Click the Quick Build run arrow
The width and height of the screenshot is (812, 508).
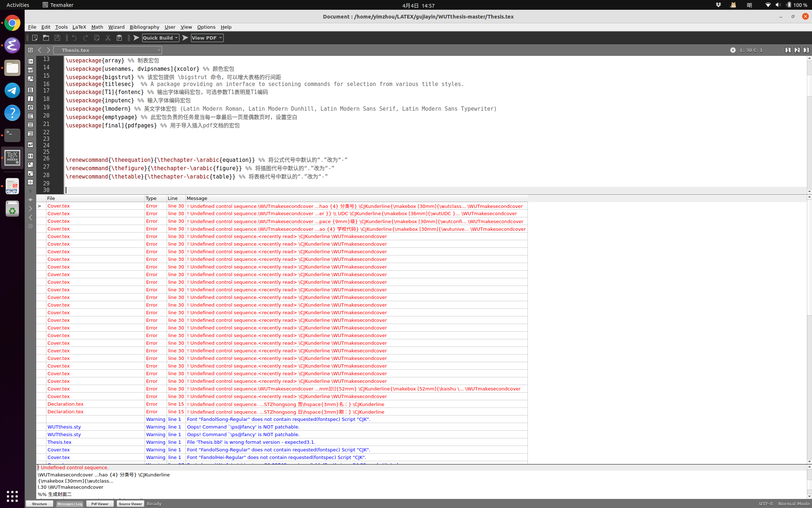click(136, 38)
